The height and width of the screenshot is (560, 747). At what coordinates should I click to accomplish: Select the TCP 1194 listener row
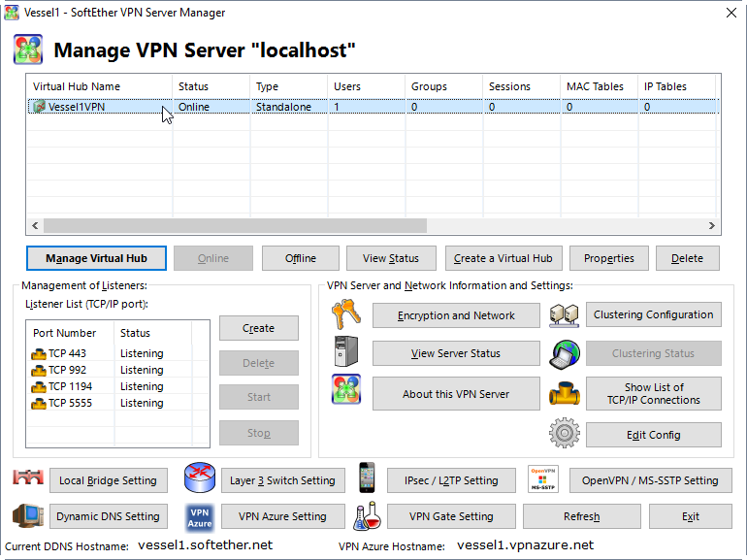[117, 386]
